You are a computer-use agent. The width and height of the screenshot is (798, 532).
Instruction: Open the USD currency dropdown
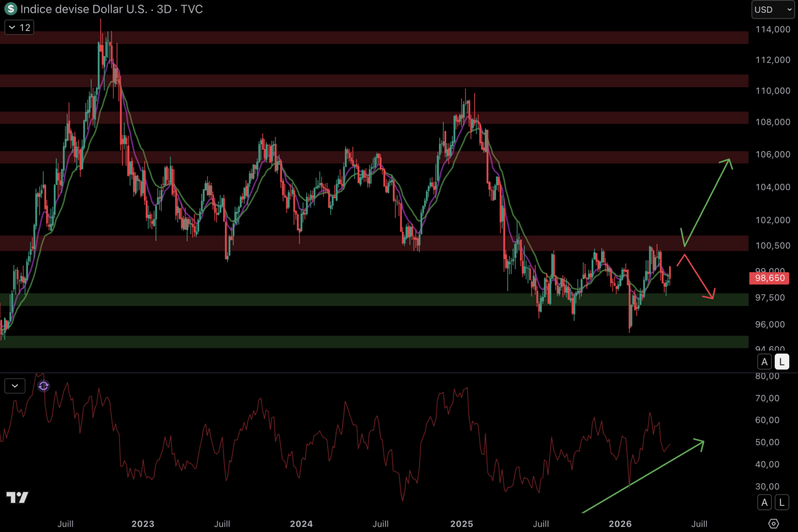point(772,9)
